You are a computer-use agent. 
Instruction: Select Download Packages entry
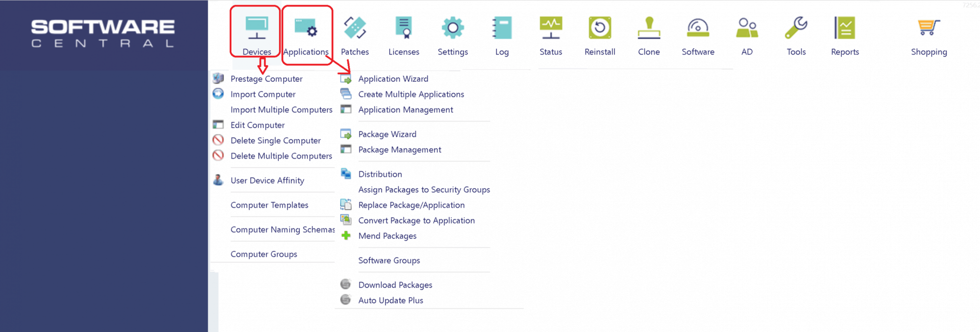[x=395, y=285]
